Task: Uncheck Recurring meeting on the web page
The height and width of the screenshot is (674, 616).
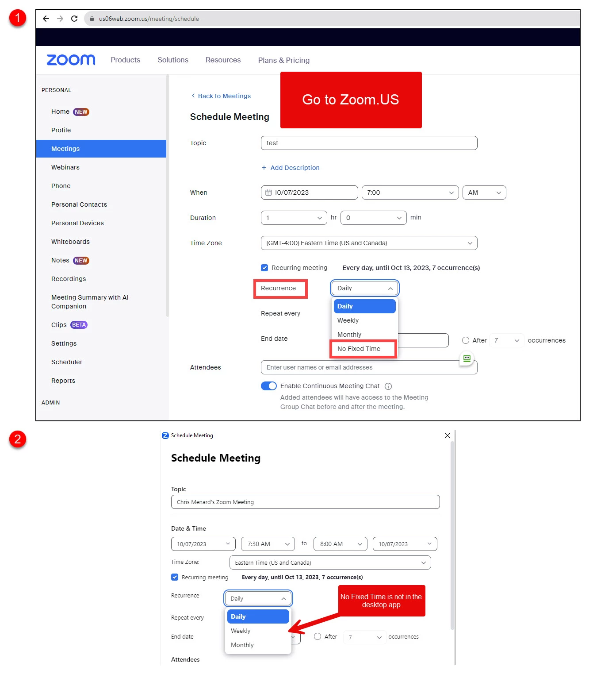Action: click(264, 268)
